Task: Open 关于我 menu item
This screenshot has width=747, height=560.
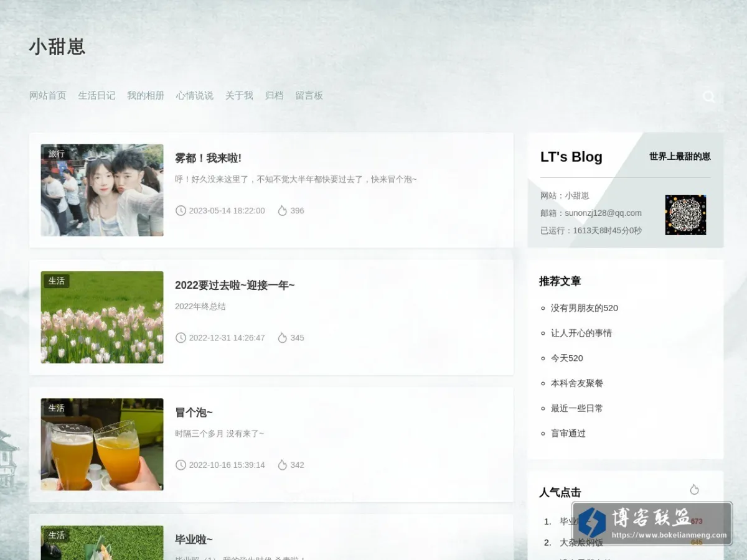Action: [239, 95]
